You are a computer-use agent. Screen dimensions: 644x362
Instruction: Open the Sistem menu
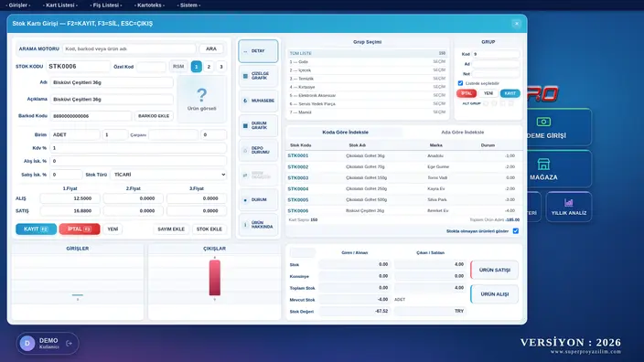(188, 5)
